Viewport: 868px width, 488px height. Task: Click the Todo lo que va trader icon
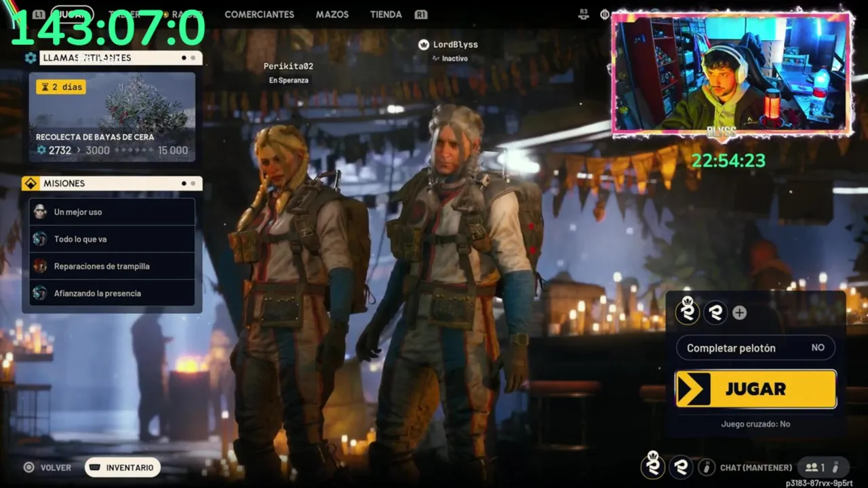pyautogui.click(x=40, y=239)
